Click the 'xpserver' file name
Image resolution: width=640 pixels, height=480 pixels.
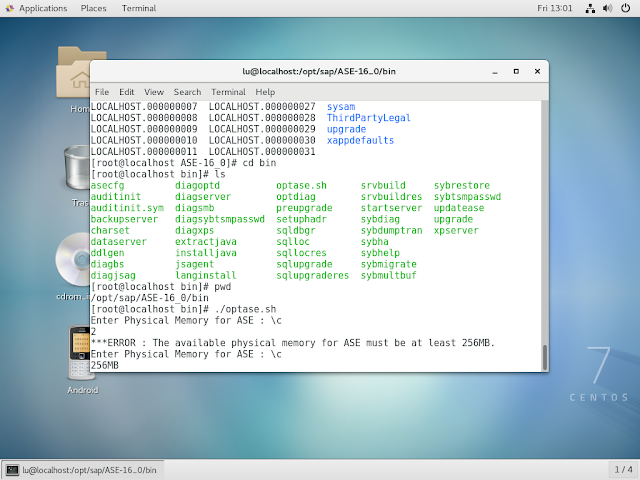click(x=456, y=231)
